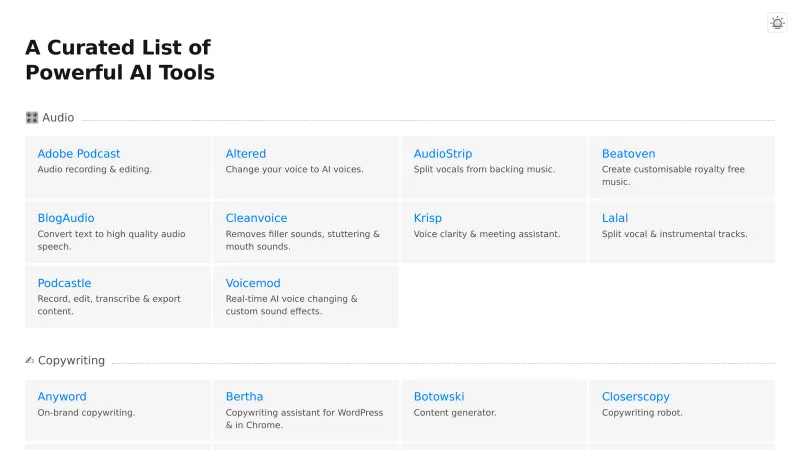The width and height of the screenshot is (800, 450).
Task: Visit the Podcastle link
Action: [64, 283]
